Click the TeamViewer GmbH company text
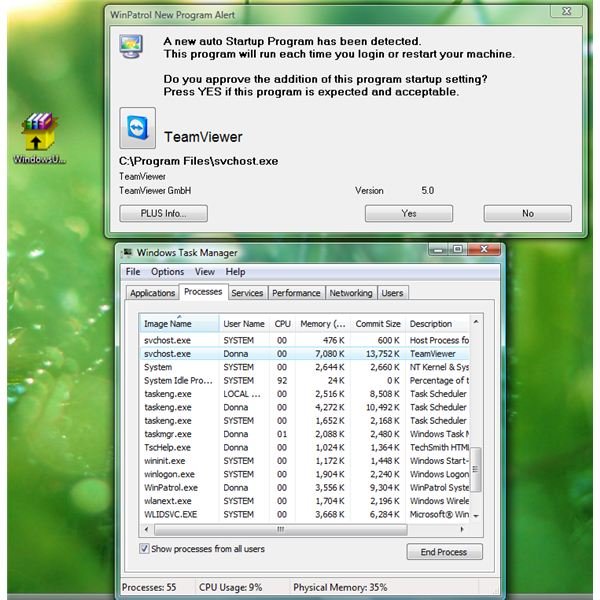This screenshot has width=600, height=600. pyautogui.click(x=155, y=191)
